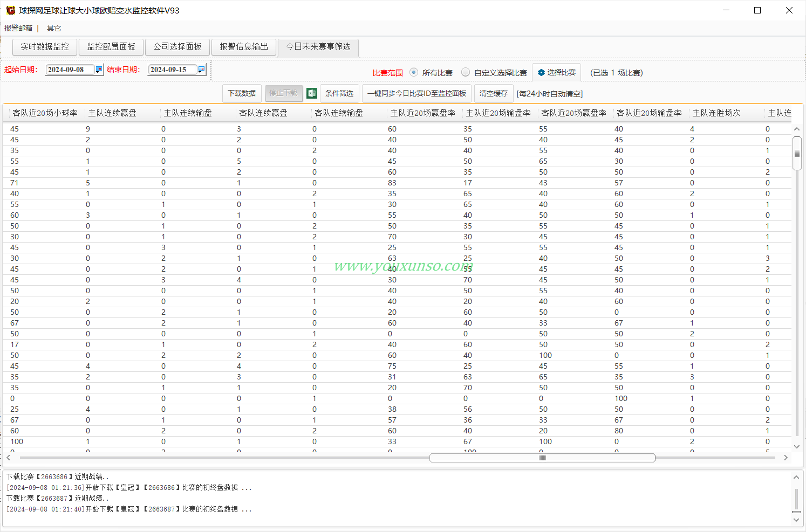This screenshot has width=806, height=532.
Task: Open the 其它 menu
Action: [54, 28]
